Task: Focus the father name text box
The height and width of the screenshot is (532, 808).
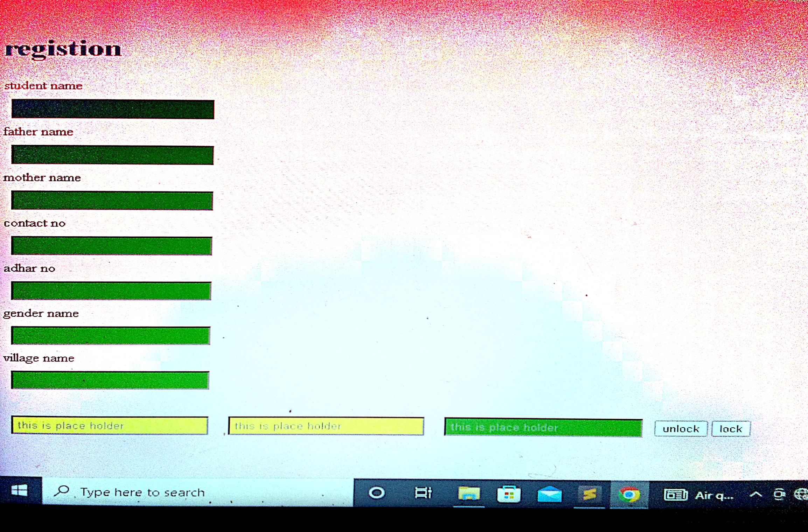Action: (112, 155)
